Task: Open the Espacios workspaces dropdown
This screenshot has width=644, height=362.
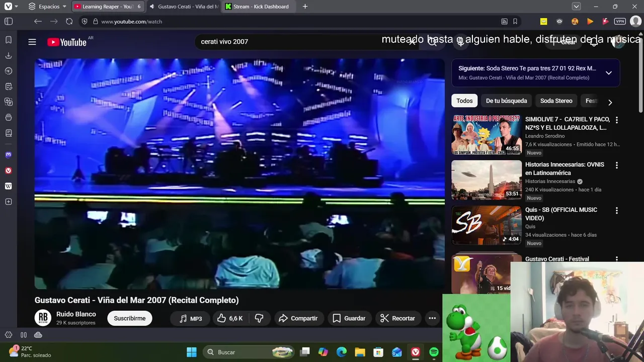Action: pos(47,7)
